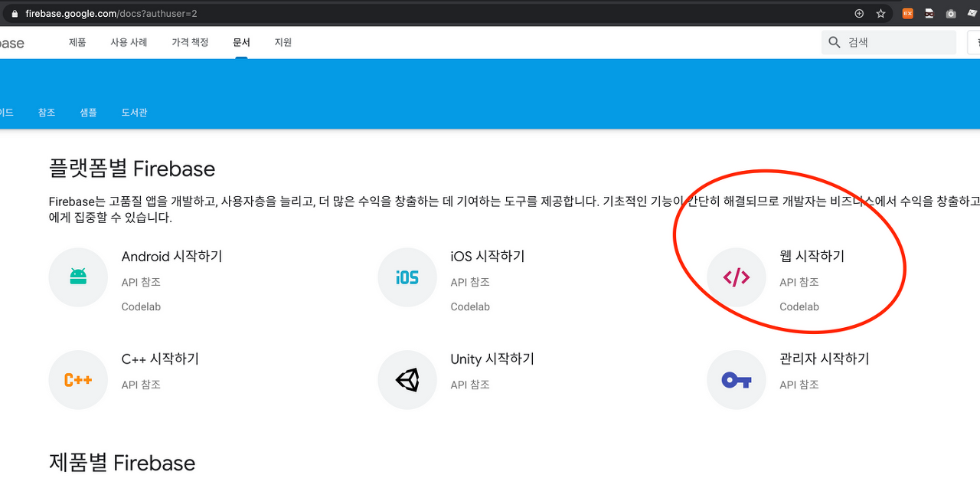Click the iOS platform icon

407,277
